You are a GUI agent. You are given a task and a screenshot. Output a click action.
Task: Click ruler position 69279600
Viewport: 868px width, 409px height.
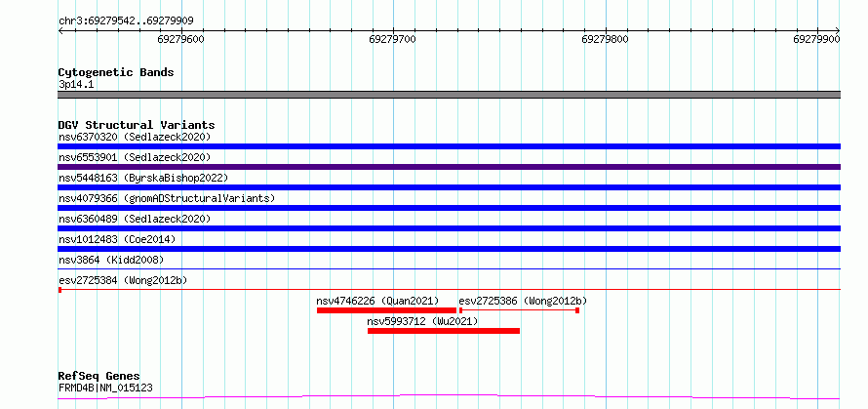point(181,39)
